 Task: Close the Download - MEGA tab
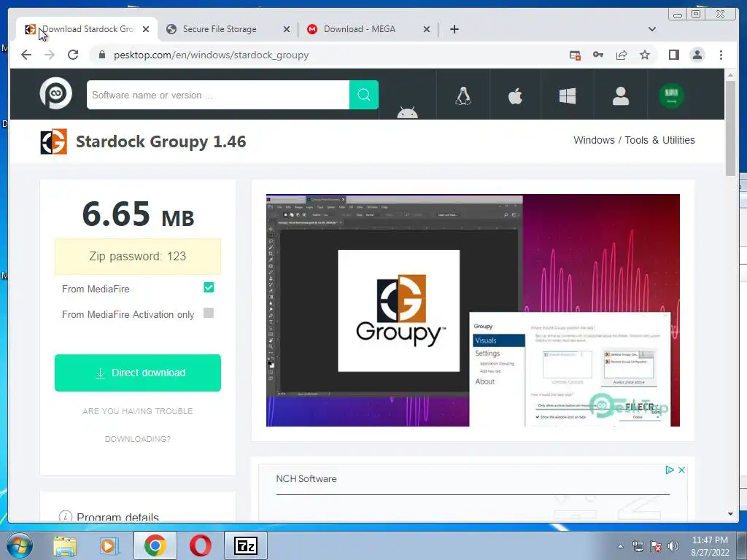(427, 29)
